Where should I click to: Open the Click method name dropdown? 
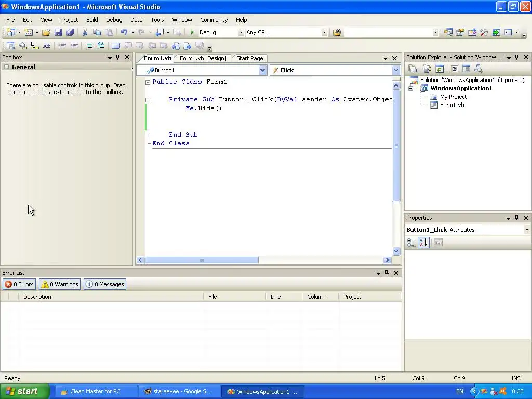pos(396,70)
